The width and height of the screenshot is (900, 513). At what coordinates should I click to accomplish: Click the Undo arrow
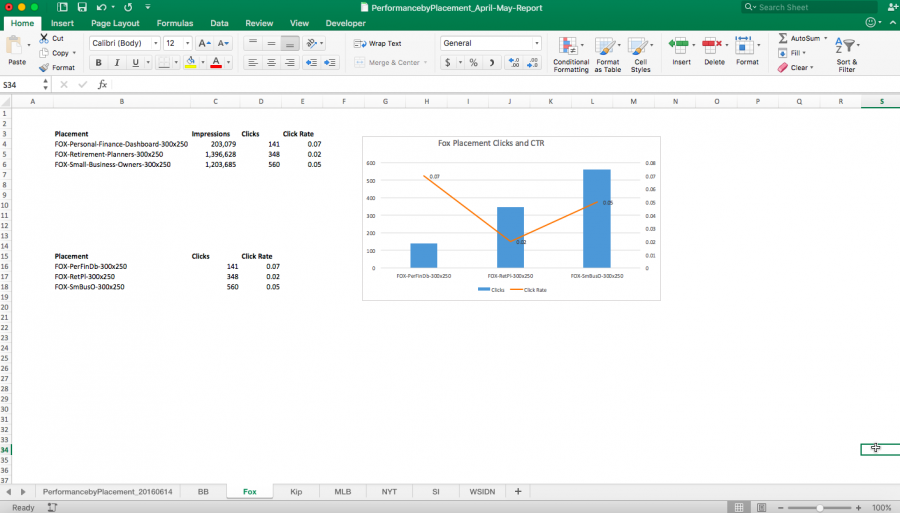102,7
